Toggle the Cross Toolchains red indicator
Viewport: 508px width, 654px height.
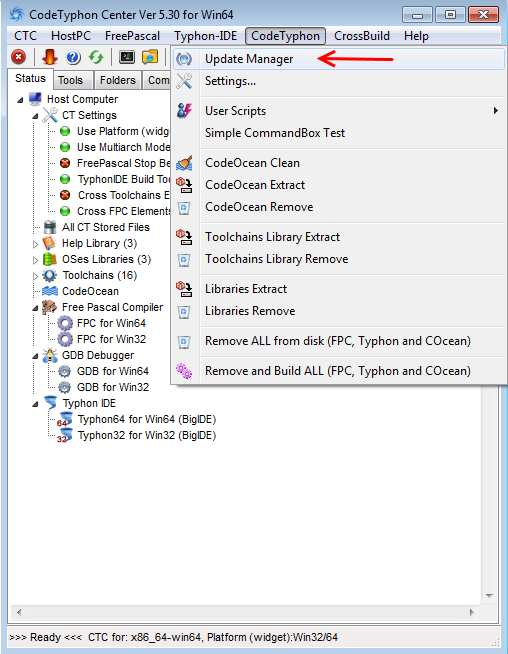tap(65, 195)
